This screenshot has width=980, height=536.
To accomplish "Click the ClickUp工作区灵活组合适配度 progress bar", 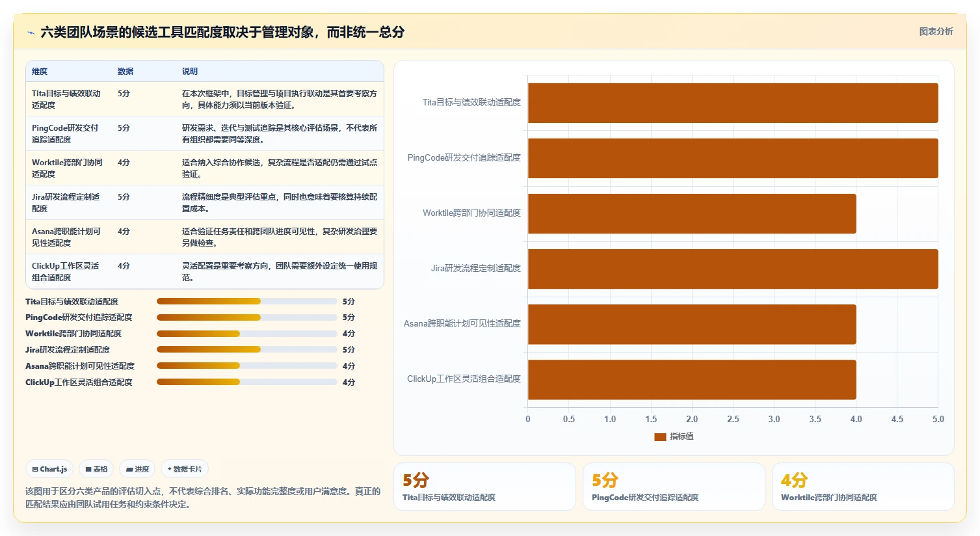I will click(x=247, y=382).
